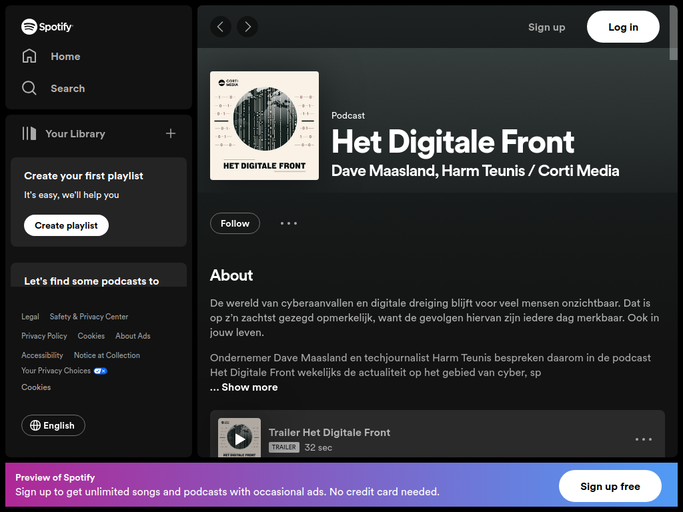Open the Privacy Policy link
The width and height of the screenshot is (683, 512).
tap(44, 336)
